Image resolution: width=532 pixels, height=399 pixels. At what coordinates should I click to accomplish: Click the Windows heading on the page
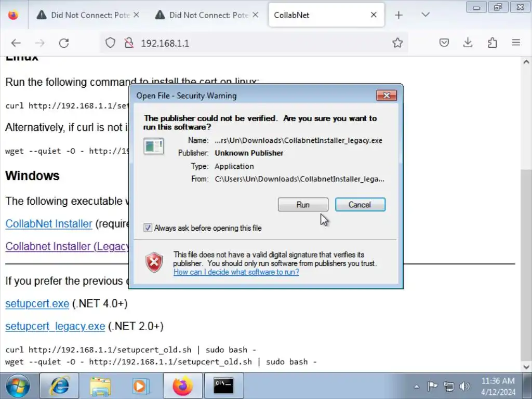(32, 176)
